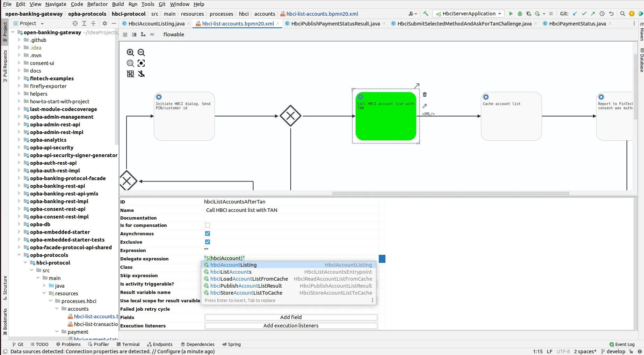Click the gear on Initiate HBCI dialog task
The width and height of the screenshot is (644, 355).
tap(159, 97)
